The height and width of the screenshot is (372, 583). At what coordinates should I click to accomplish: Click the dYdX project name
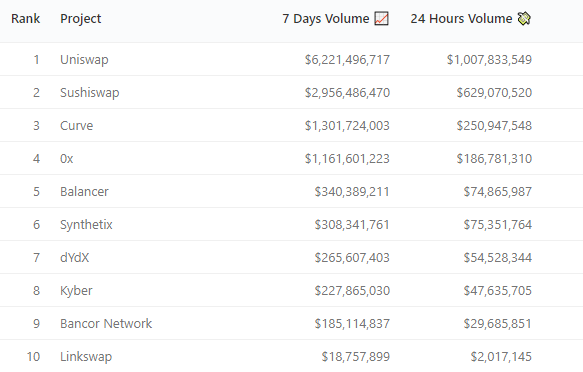tap(75, 258)
